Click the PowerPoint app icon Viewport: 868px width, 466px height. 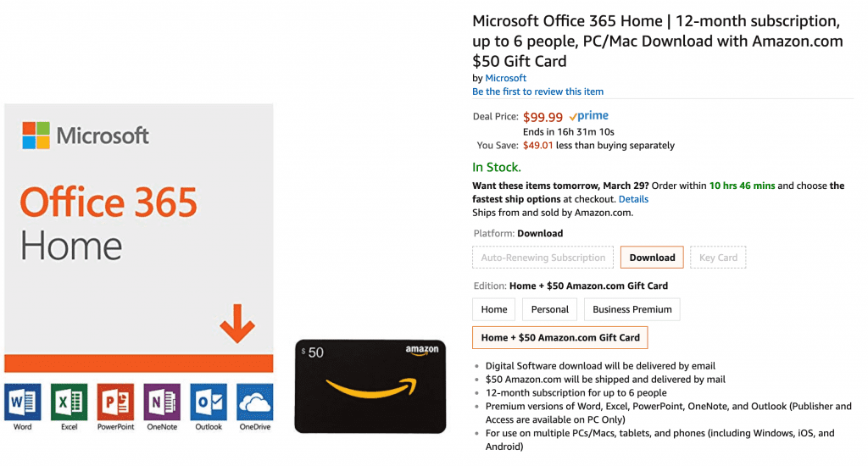[115, 402]
